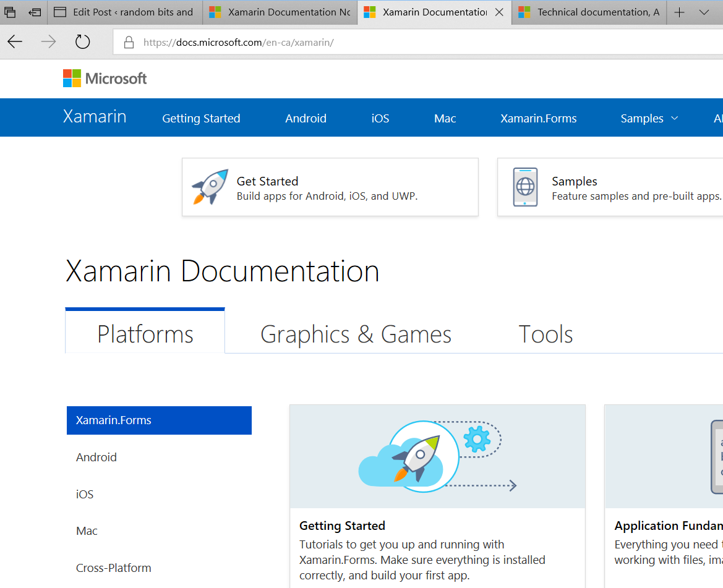This screenshot has width=723, height=588.
Task: Open Xamarin.Forms in the blue navbar
Action: point(538,118)
